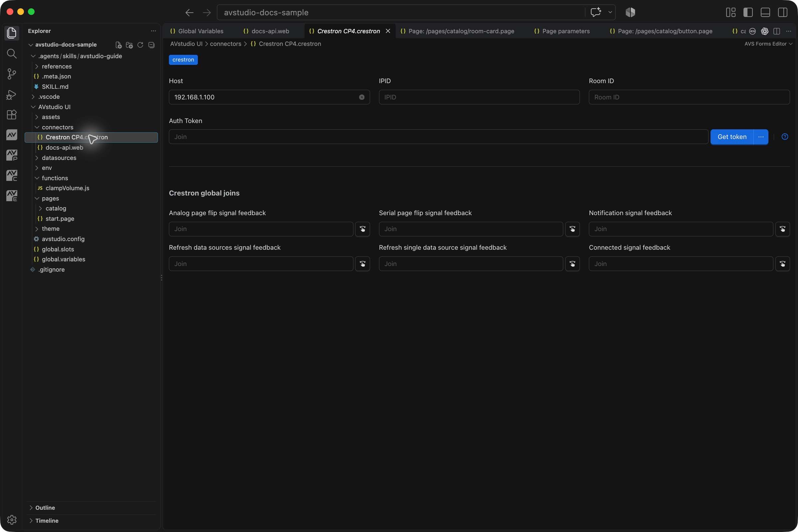Open help icon next to Get token
798x532 pixels.
(x=785, y=137)
